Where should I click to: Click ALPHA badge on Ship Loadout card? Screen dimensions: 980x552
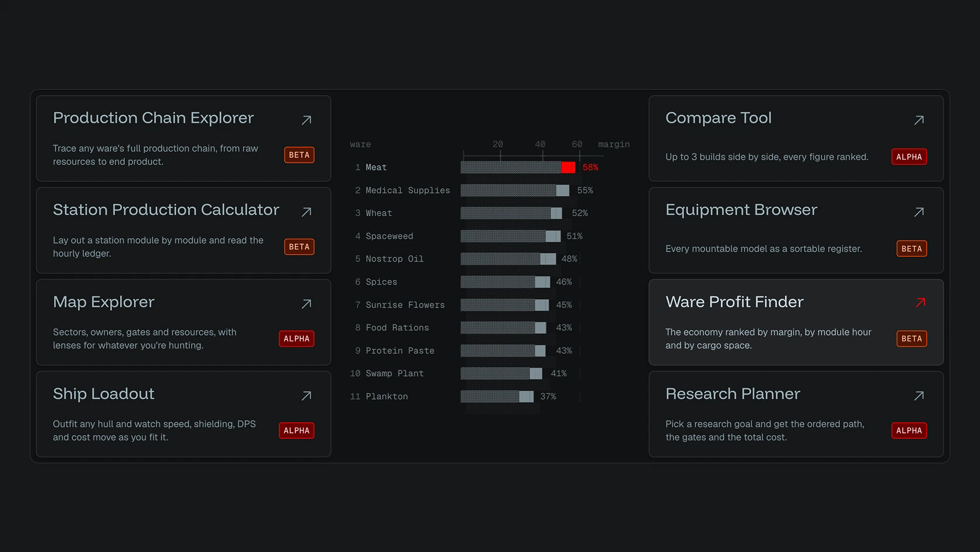pos(297,431)
